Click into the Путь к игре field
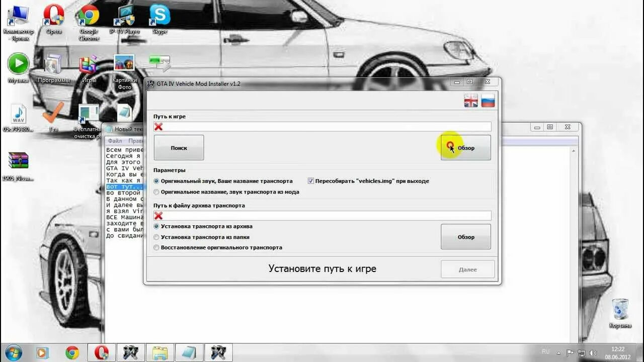This screenshot has width=644, height=362. 323,127
